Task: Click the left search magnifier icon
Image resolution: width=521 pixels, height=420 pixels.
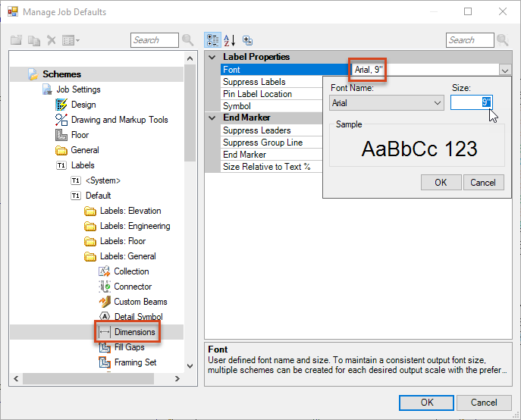Action: pos(188,40)
